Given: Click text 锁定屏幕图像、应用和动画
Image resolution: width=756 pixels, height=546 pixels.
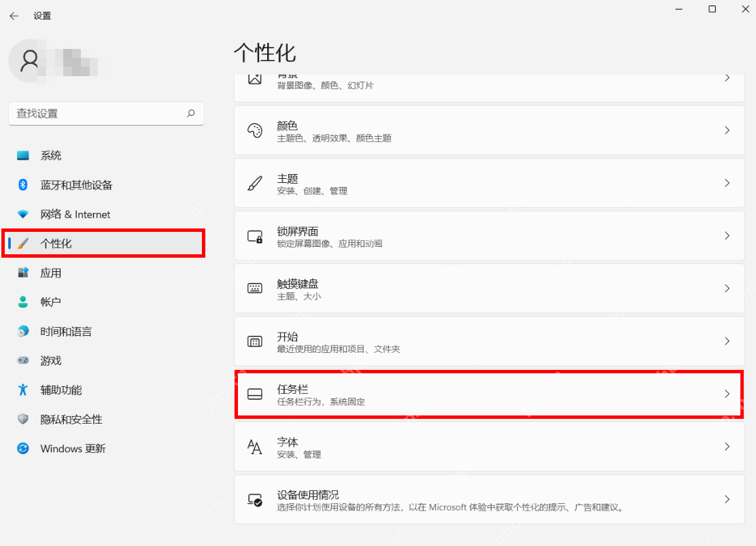Looking at the screenshot, I should point(330,243).
